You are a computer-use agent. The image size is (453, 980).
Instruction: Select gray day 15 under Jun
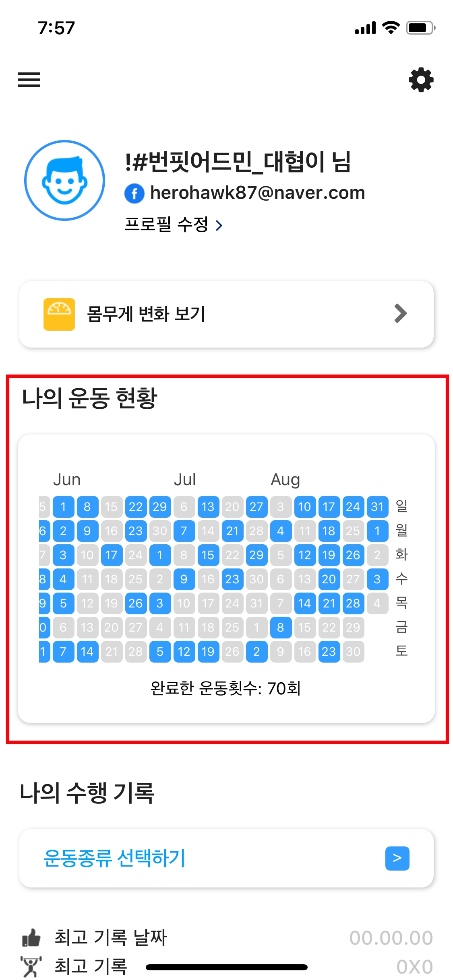click(x=112, y=506)
